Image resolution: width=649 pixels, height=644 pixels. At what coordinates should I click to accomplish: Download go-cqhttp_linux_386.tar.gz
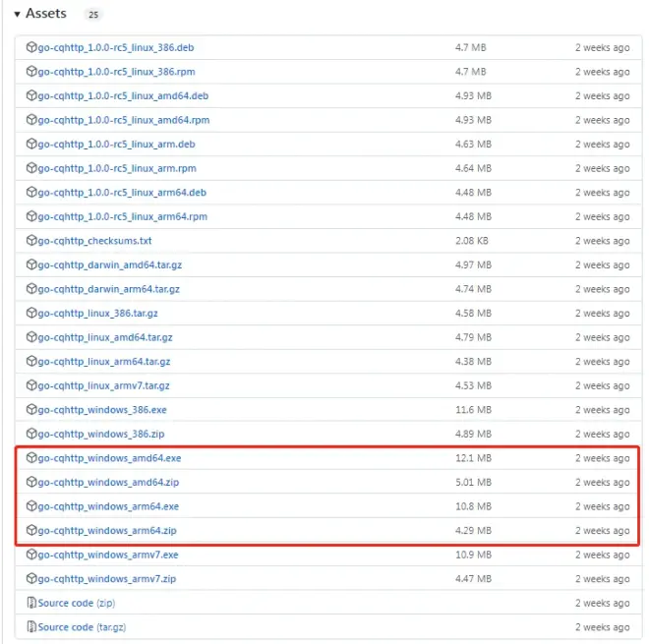pos(97,313)
